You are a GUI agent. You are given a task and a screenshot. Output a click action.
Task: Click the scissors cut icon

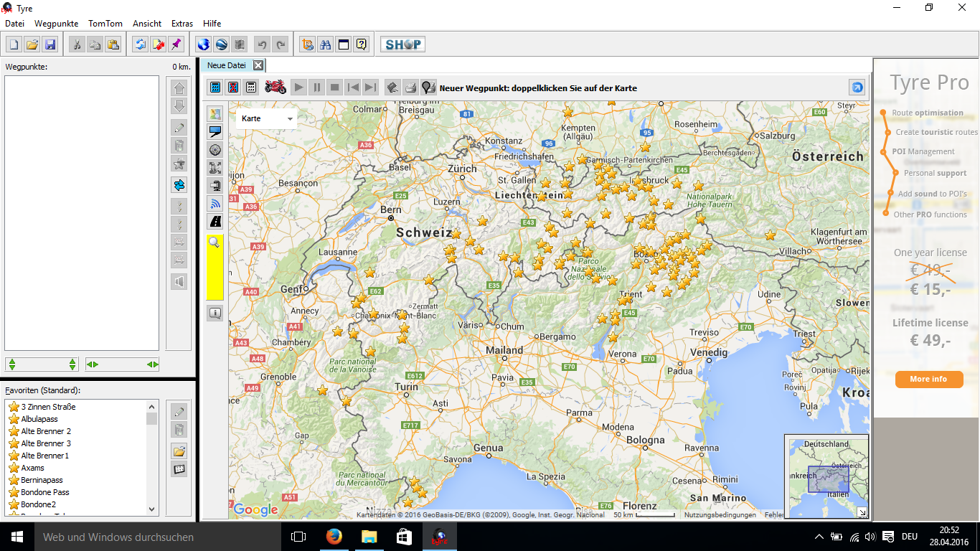tap(77, 44)
